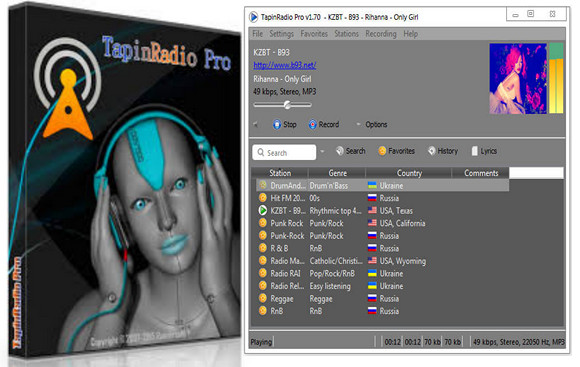Image resolution: width=580 pixels, height=367 pixels.
Task: Show the Favorites list
Action: [x=396, y=151]
